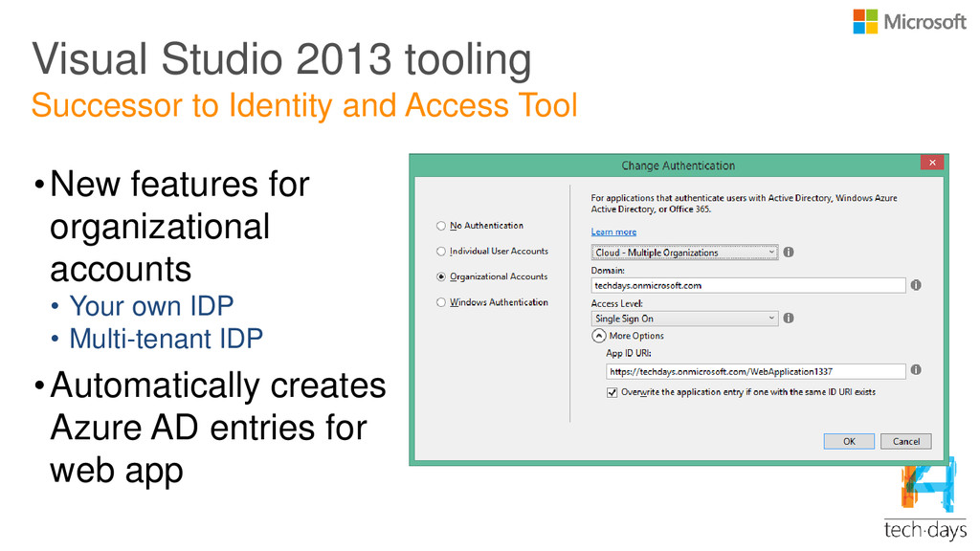
Task: Select the No Authentication radio button
Action: 441,226
